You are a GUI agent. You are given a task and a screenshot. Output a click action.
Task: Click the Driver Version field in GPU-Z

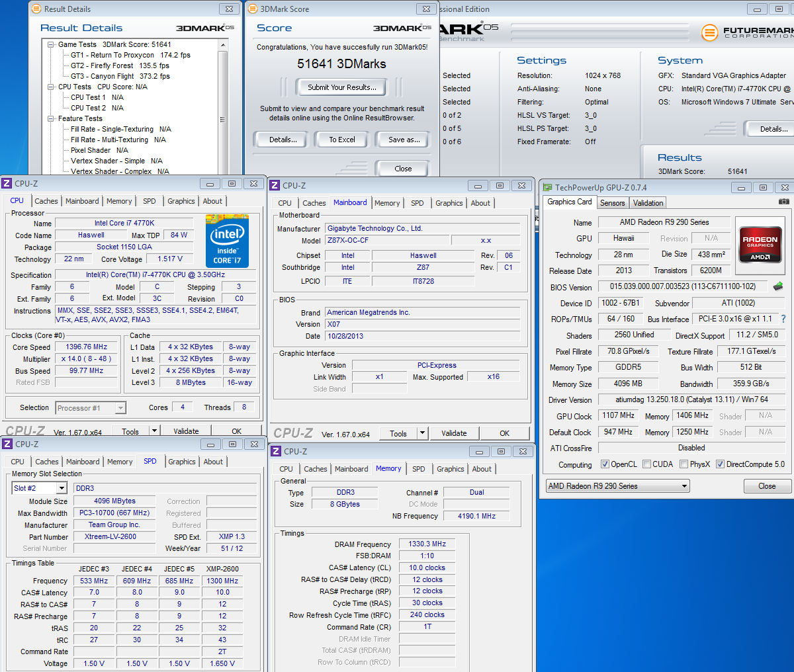coord(691,399)
